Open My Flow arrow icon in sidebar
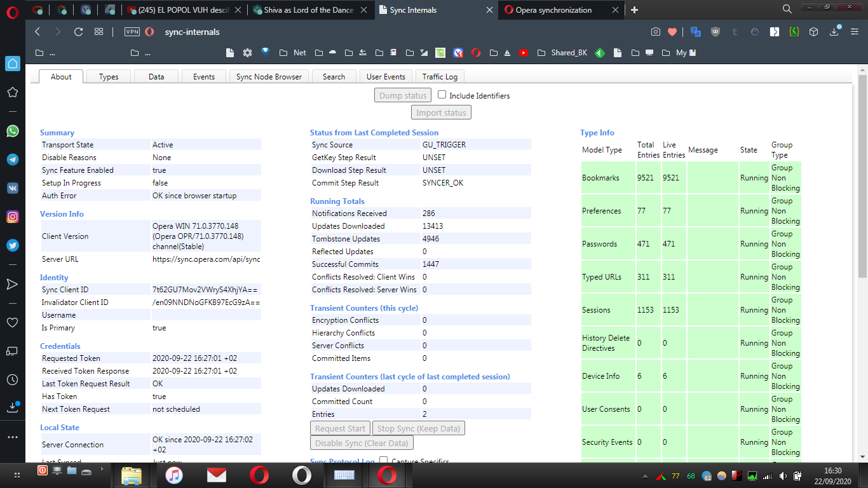 (12, 284)
